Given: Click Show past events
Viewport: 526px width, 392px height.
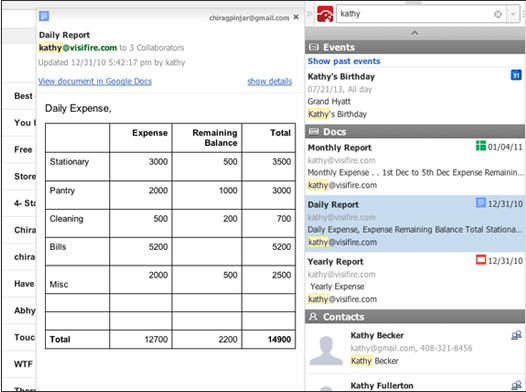Looking at the screenshot, I should click(x=344, y=61).
